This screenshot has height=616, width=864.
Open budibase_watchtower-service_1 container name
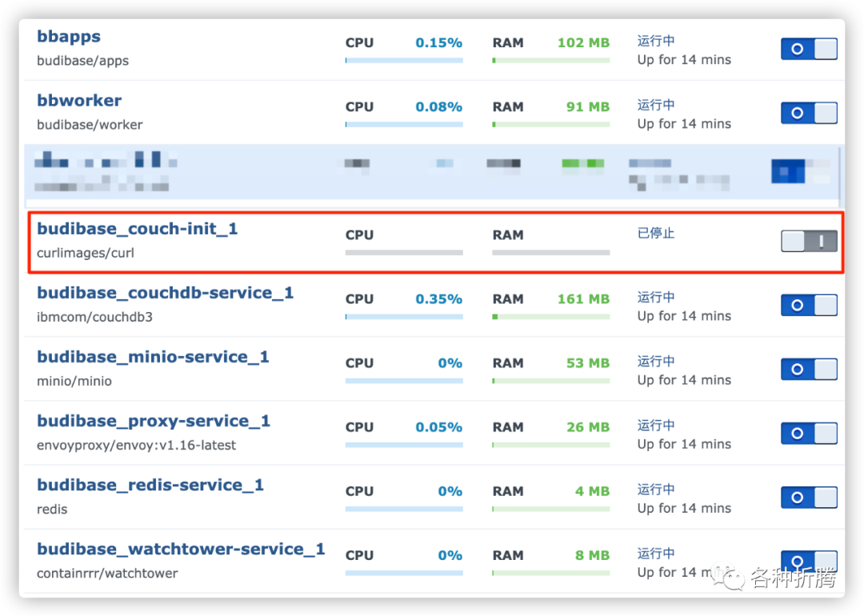click(182, 549)
